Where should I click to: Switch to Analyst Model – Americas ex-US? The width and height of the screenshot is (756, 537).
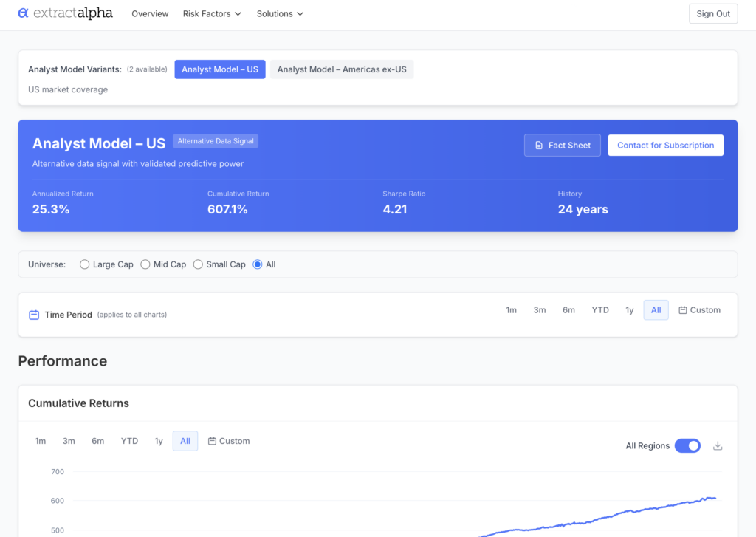tap(342, 69)
